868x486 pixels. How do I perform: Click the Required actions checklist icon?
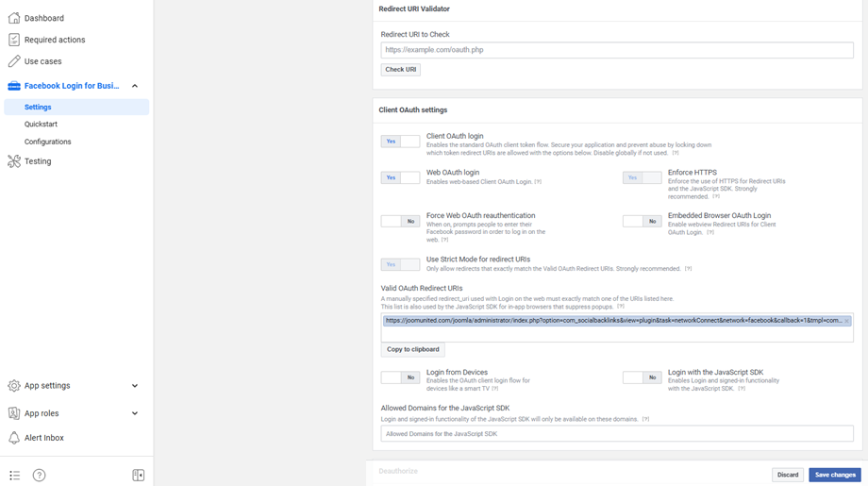pos(14,40)
